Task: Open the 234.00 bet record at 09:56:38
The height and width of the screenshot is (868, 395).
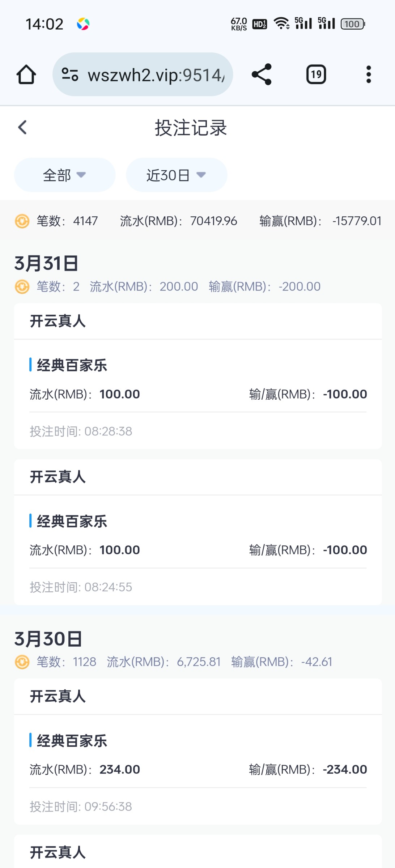Action: 198,770
